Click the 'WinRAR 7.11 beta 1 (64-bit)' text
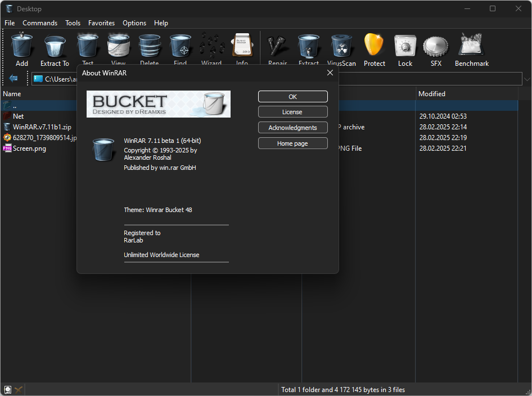This screenshot has width=532, height=396. click(163, 141)
